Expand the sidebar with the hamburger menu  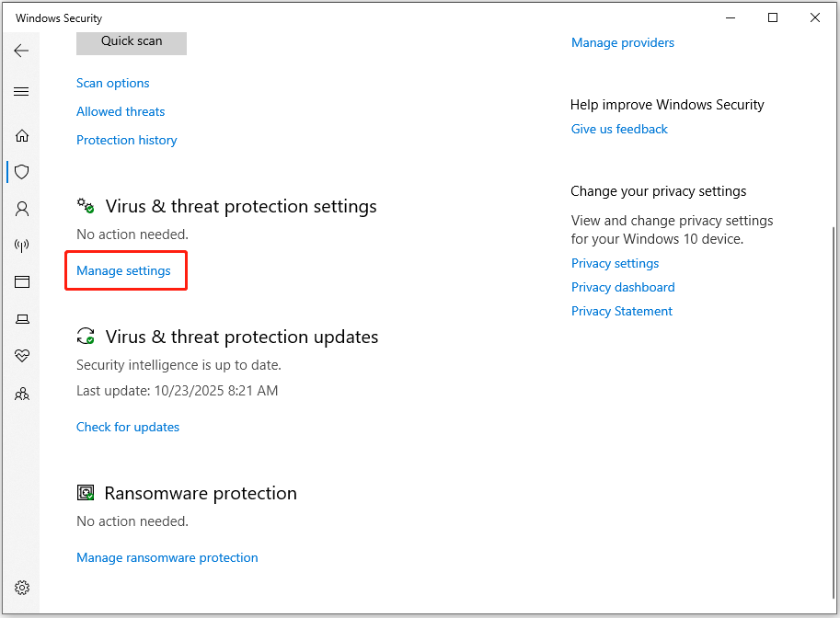click(x=21, y=91)
